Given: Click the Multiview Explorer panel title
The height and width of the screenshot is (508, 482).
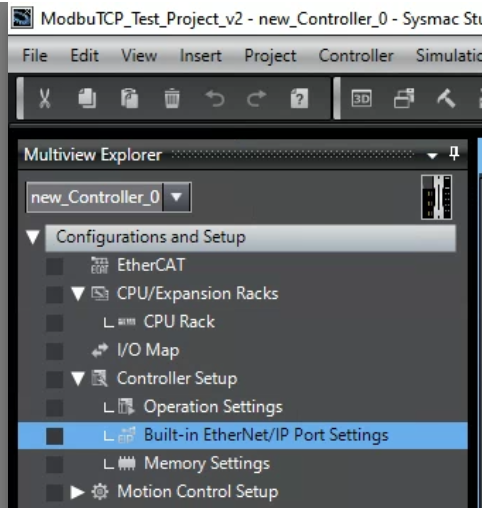Looking at the screenshot, I should click(x=93, y=155).
